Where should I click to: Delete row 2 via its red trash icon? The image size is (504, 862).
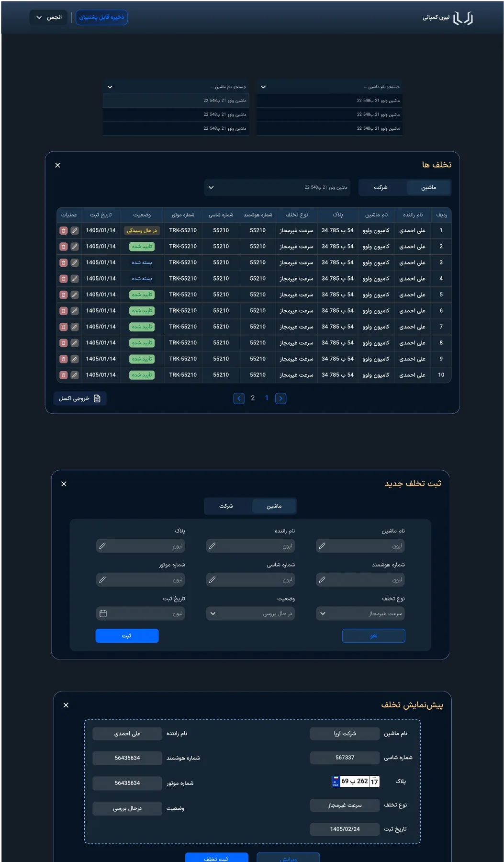63,247
